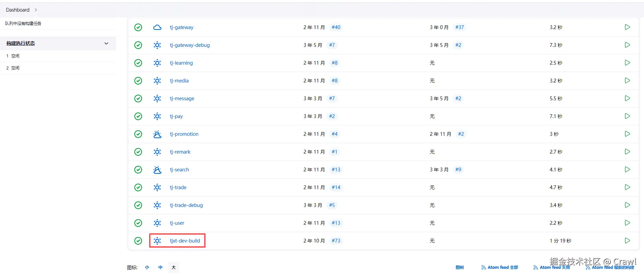Image resolution: width=644 pixels, height=274 pixels.
Task: Click the 1 分 19 秒 duration text
Action: coord(561,241)
